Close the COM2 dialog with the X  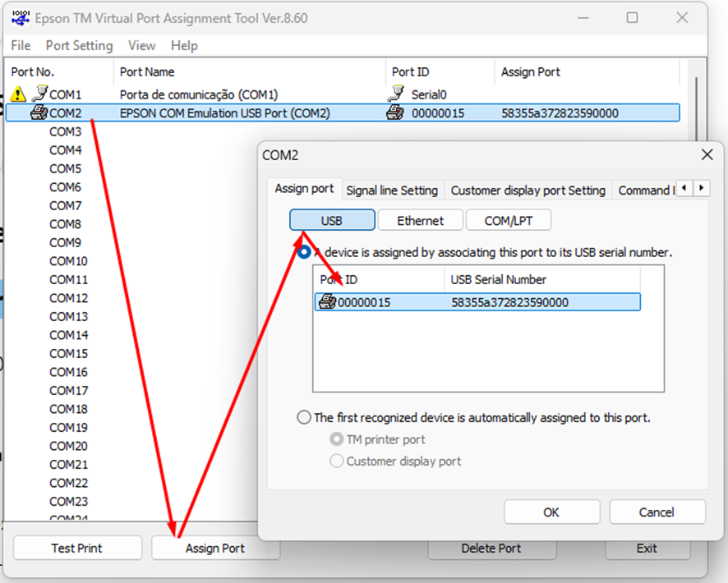(x=706, y=154)
